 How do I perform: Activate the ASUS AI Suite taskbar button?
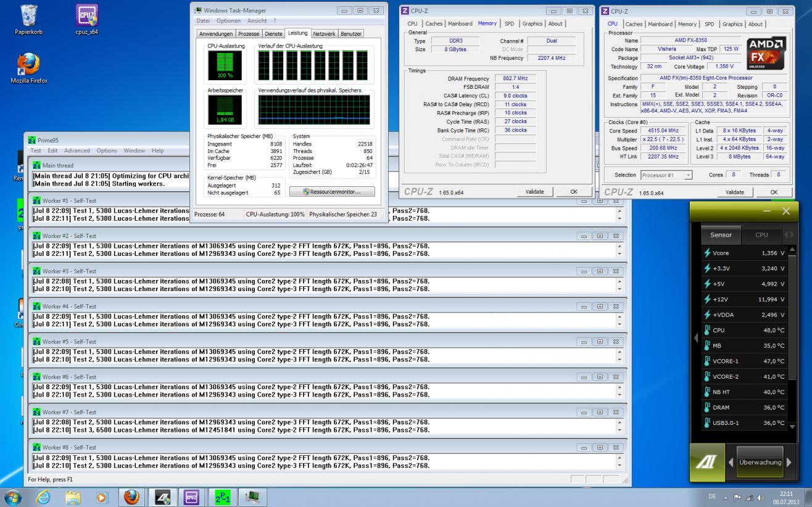tap(162, 497)
